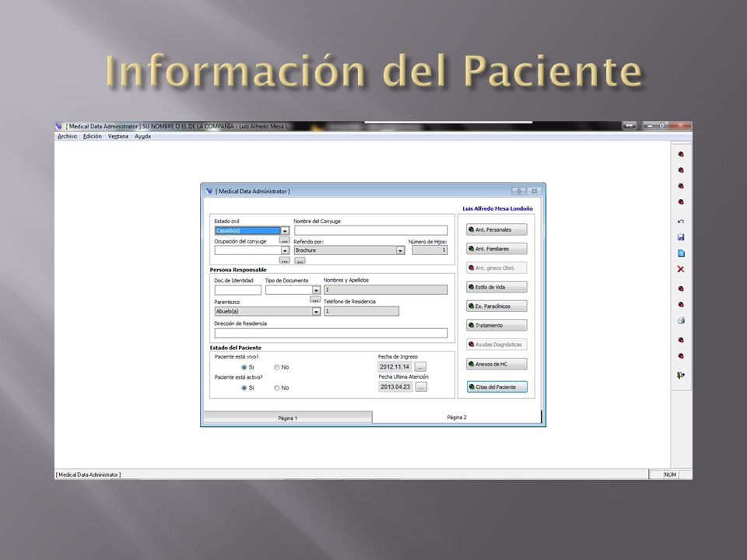747x560 pixels.
Task: Switch to the Página 1 tab
Action: click(x=288, y=418)
